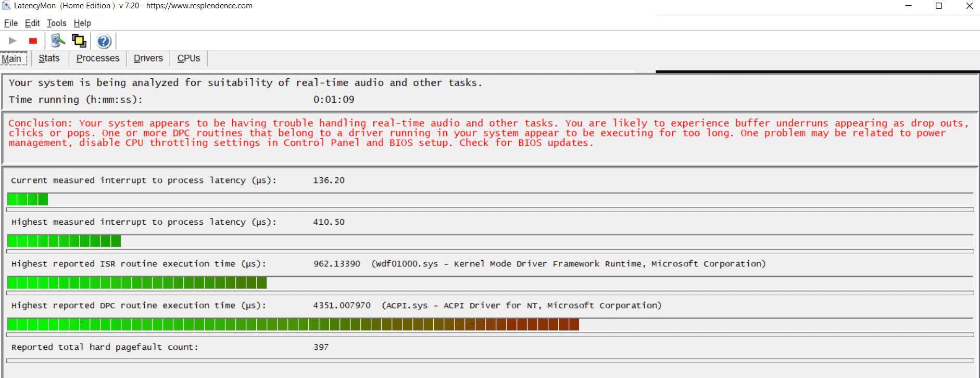Open the Edit menu

pyautogui.click(x=32, y=23)
